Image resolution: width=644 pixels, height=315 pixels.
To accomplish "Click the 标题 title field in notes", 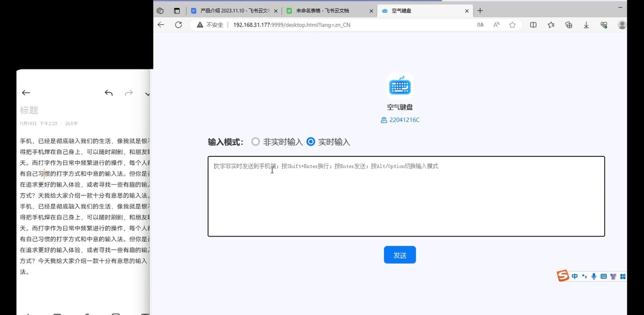I will tap(29, 110).
